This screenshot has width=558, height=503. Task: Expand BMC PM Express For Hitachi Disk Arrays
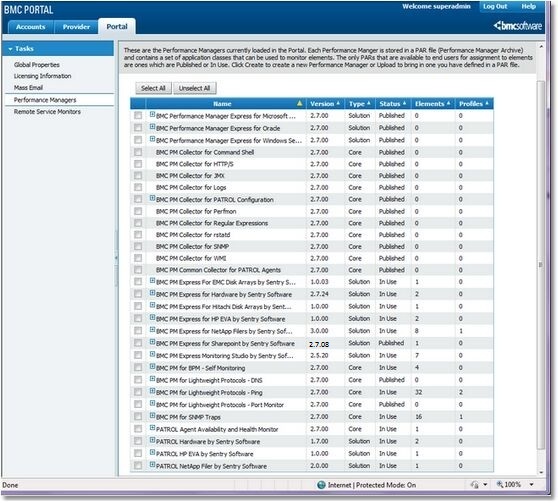pos(152,305)
